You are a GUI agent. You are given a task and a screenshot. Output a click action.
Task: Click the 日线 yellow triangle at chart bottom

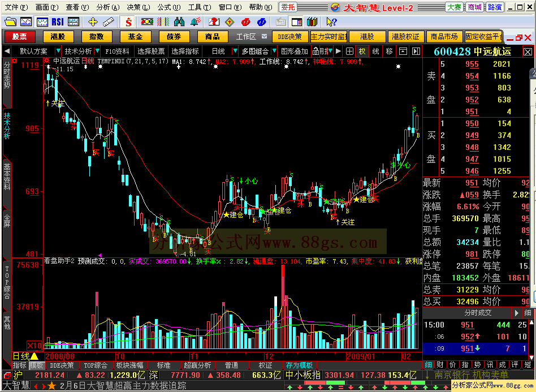[x=34, y=356]
